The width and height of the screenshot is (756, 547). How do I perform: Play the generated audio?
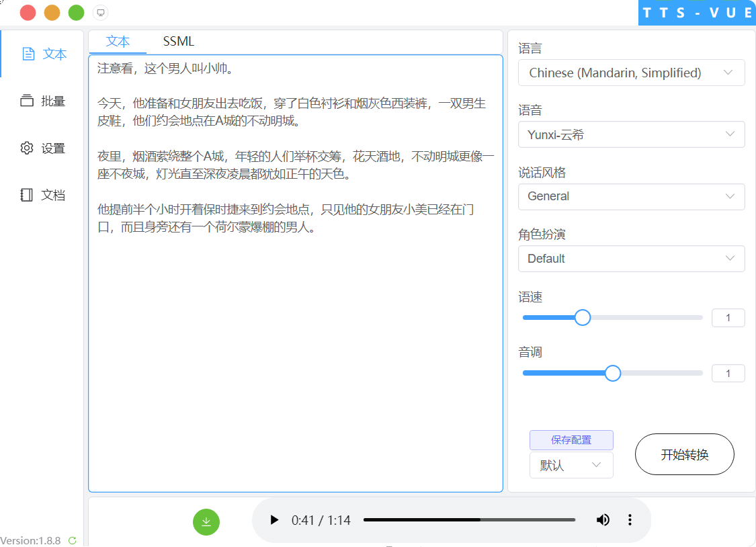click(x=274, y=519)
